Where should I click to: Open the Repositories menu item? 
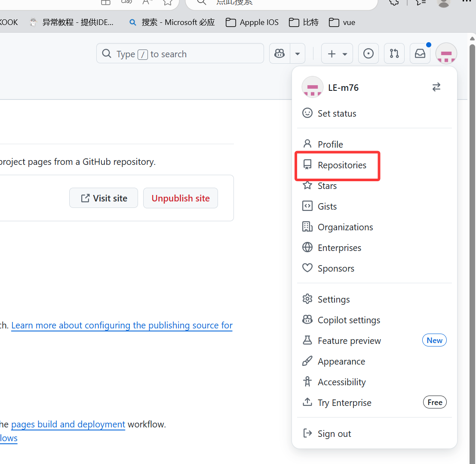point(342,165)
